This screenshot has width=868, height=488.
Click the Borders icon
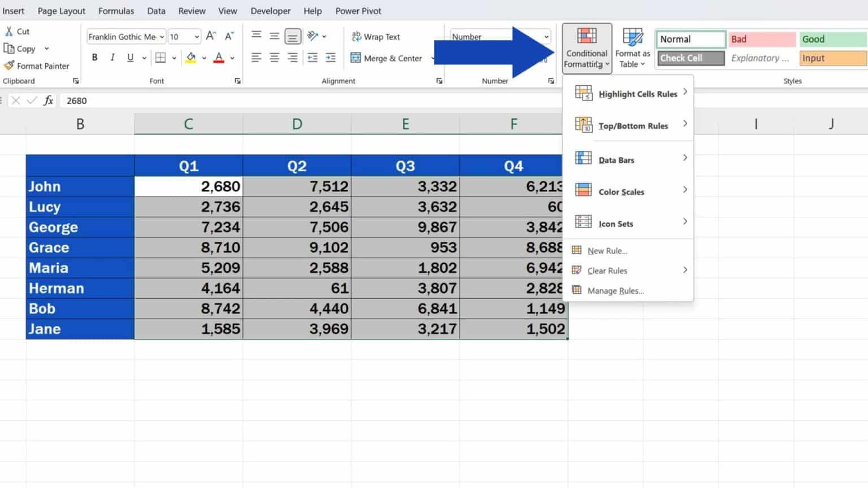point(160,57)
